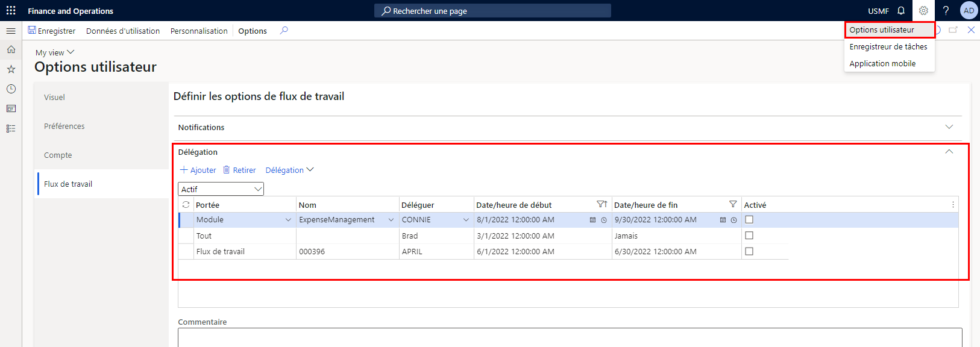Select Enregistreur de tâches menu item

(890, 46)
